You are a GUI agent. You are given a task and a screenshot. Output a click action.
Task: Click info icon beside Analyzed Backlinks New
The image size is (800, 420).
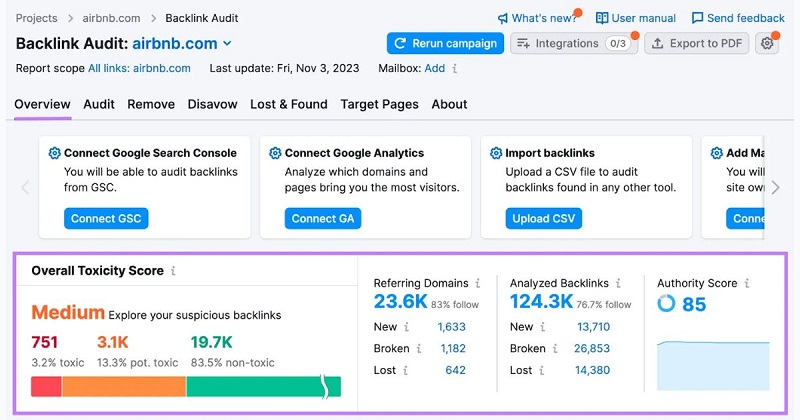pos(543,327)
